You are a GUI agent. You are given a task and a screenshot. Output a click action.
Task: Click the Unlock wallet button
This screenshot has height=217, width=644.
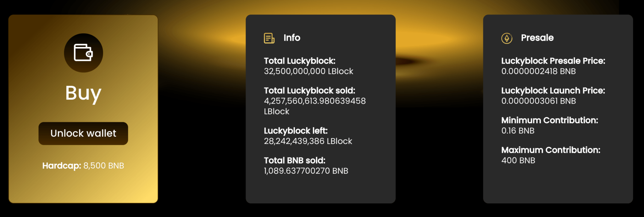[x=83, y=134]
